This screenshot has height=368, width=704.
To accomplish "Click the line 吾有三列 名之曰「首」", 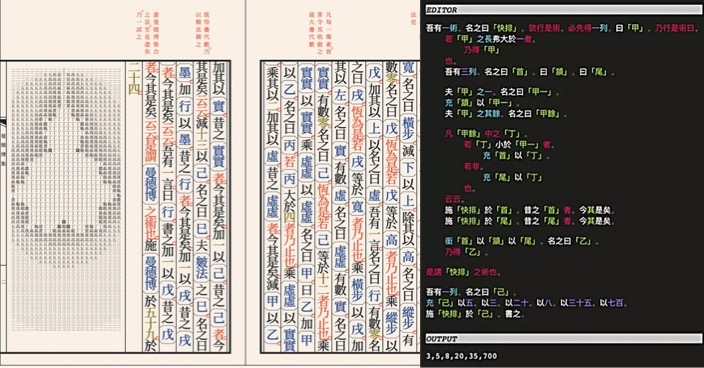I will [x=529, y=71].
